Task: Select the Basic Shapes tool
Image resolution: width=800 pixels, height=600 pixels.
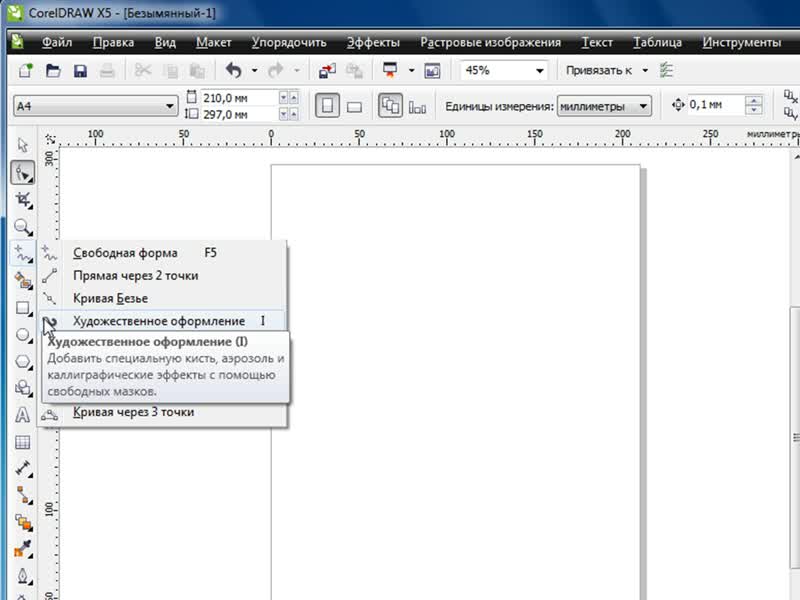Action: click(x=22, y=388)
